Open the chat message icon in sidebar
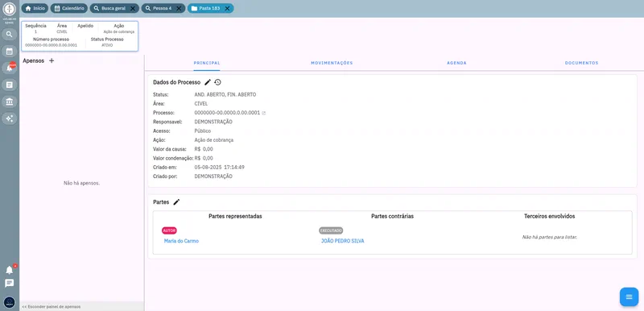Viewport: 644px width, 311px height. click(10, 284)
